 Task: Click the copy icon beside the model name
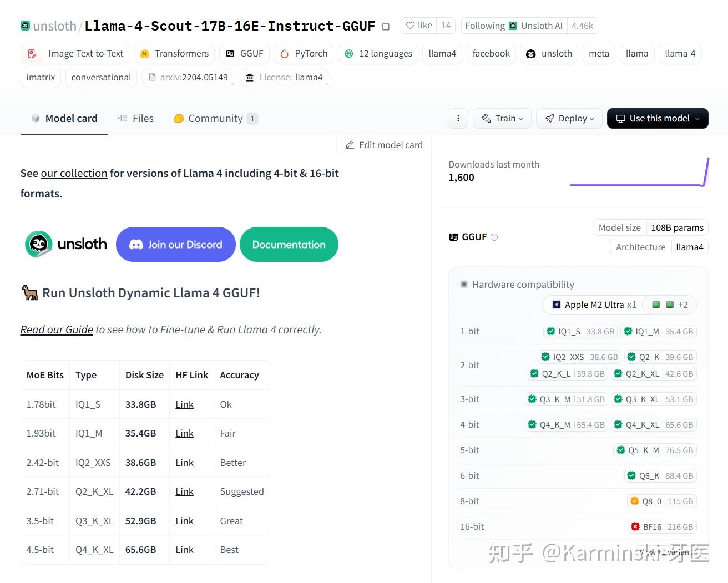385,26
